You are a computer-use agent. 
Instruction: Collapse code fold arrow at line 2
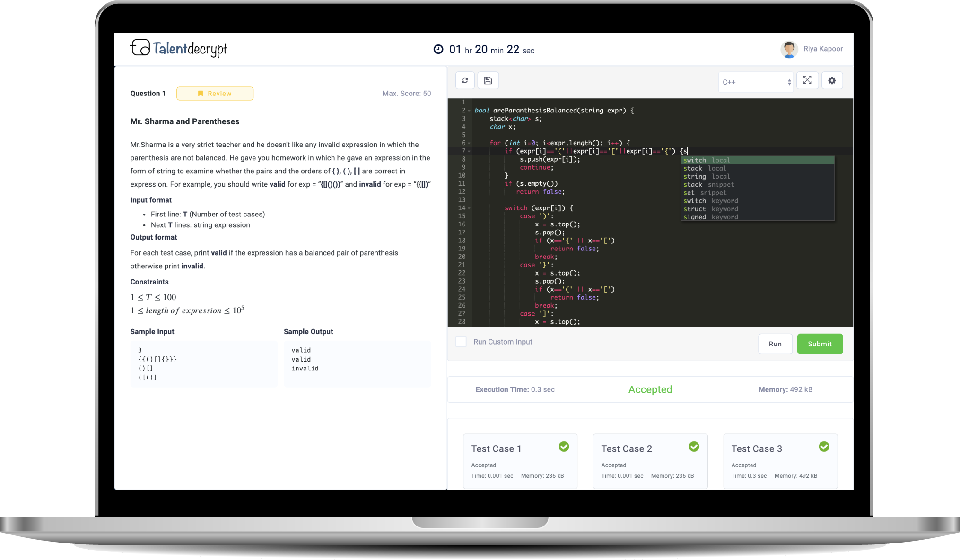coord(469,111)
